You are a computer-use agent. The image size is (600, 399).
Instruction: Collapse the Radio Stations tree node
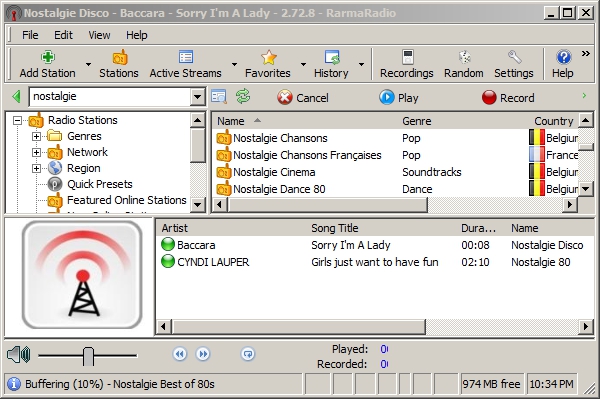[17, 121]
